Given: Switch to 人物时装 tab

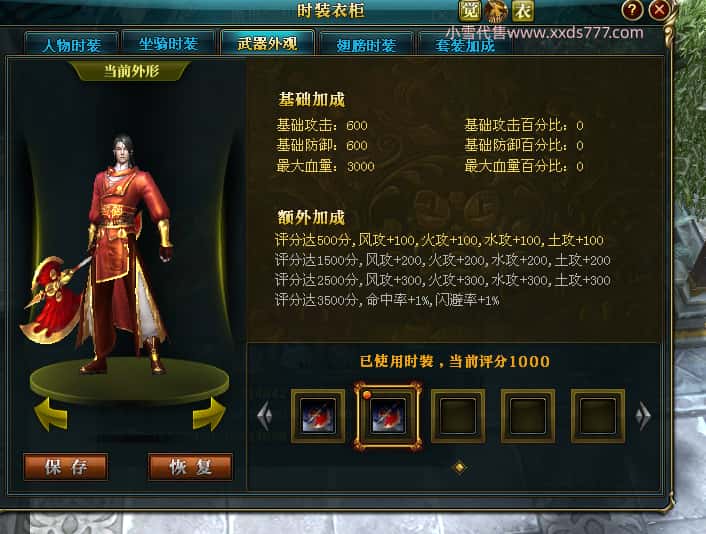Looking at the screenshot, I should pos(72,44).
